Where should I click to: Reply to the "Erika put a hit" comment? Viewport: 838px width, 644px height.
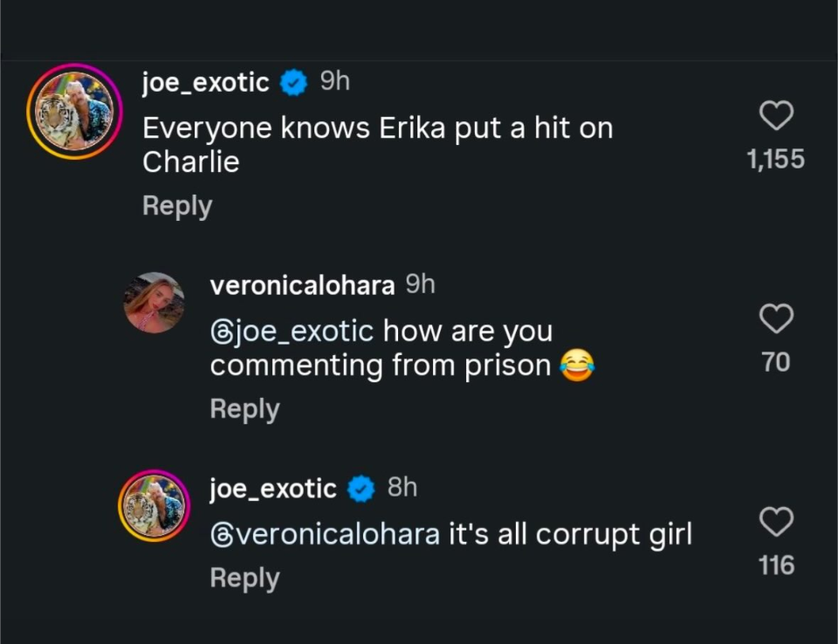177,206
